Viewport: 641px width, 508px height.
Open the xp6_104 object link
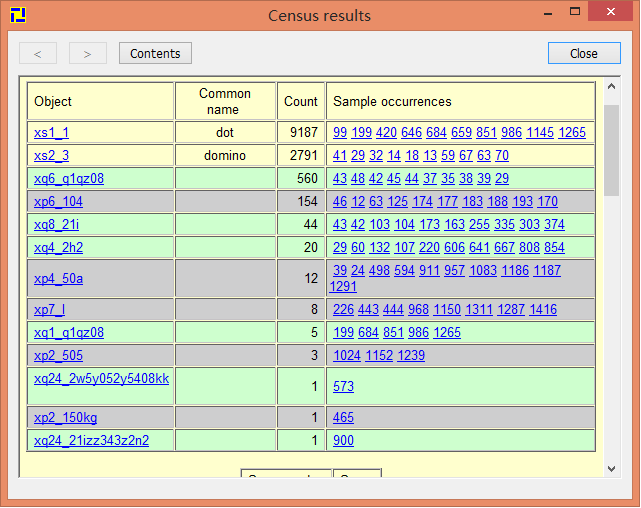58,201
